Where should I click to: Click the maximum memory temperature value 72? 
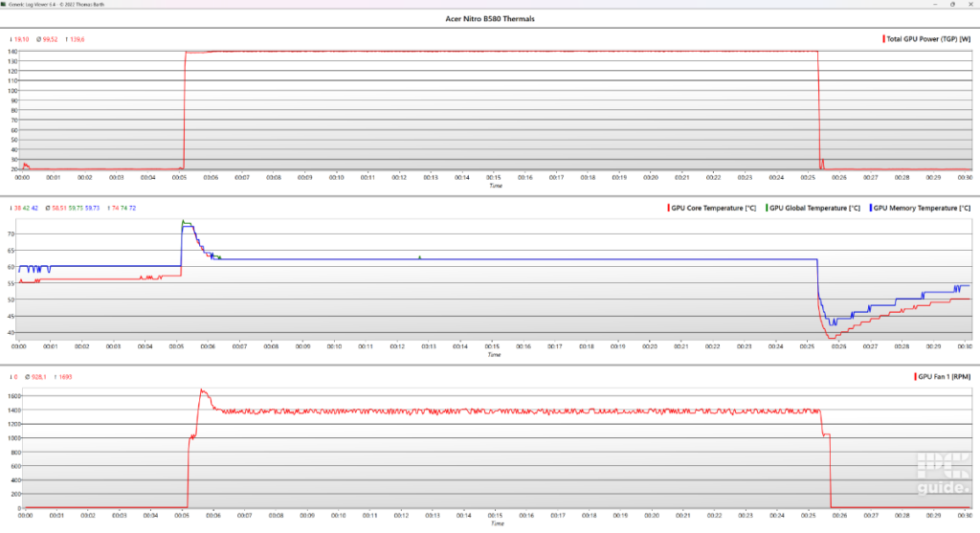click(132, 208)
